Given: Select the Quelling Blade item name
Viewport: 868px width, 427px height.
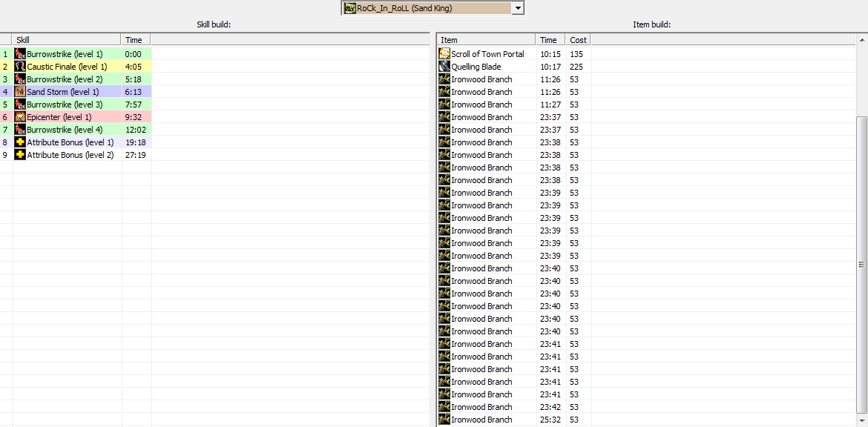Looking at the screenshot, I should point(476,67).
